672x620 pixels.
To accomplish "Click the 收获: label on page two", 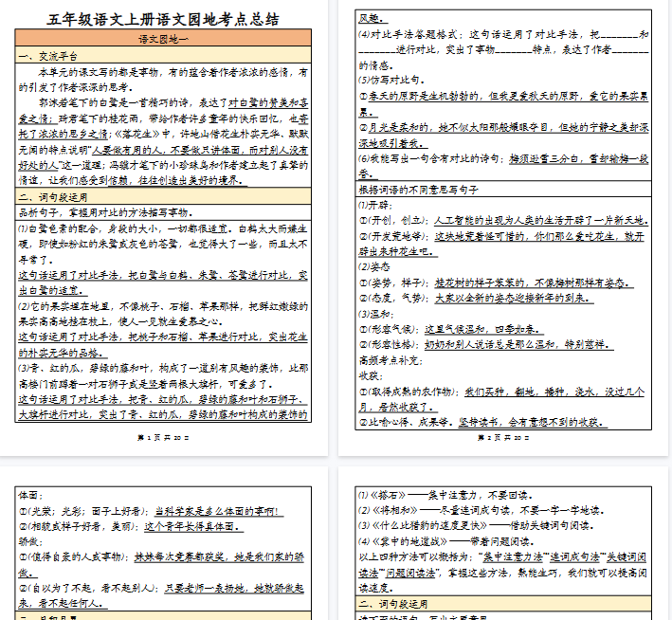I will [x=372, y=374].
